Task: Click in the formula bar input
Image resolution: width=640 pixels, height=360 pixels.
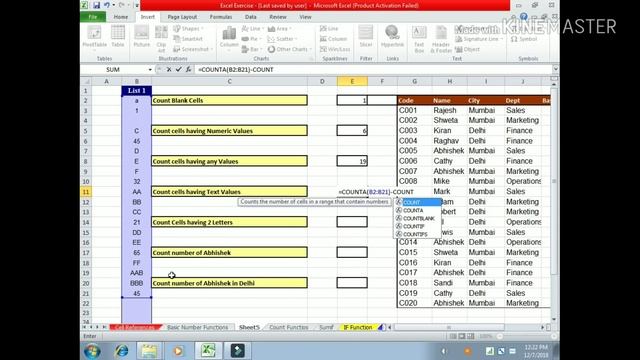Action: 373,70
